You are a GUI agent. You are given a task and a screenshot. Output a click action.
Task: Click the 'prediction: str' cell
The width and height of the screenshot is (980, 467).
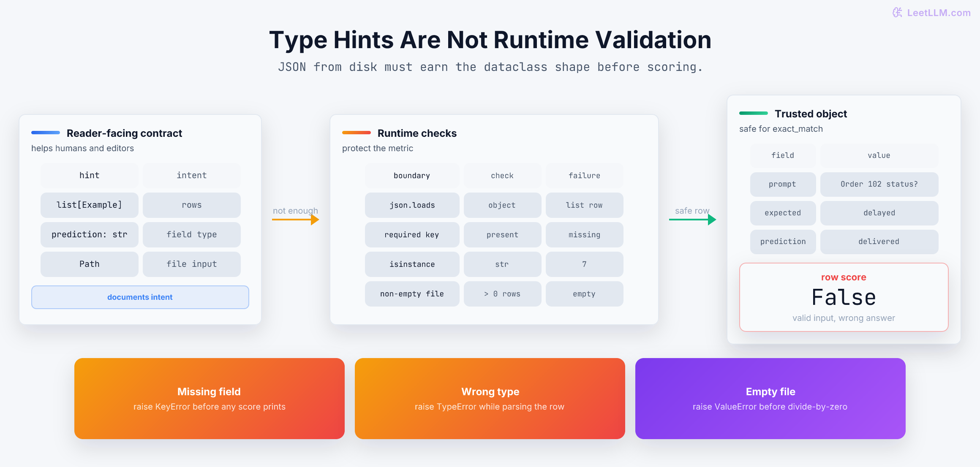point(90,235)
